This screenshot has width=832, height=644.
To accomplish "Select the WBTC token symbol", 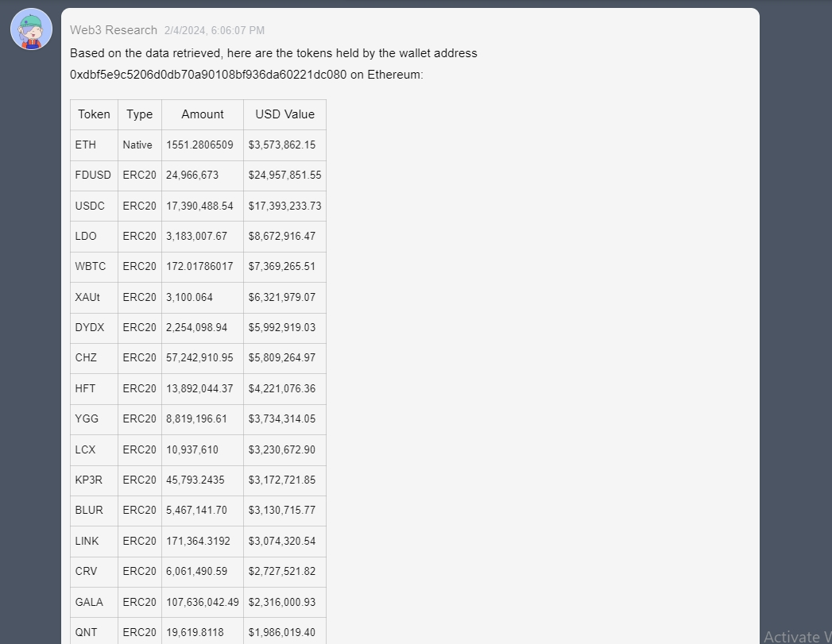I will 90,266.
